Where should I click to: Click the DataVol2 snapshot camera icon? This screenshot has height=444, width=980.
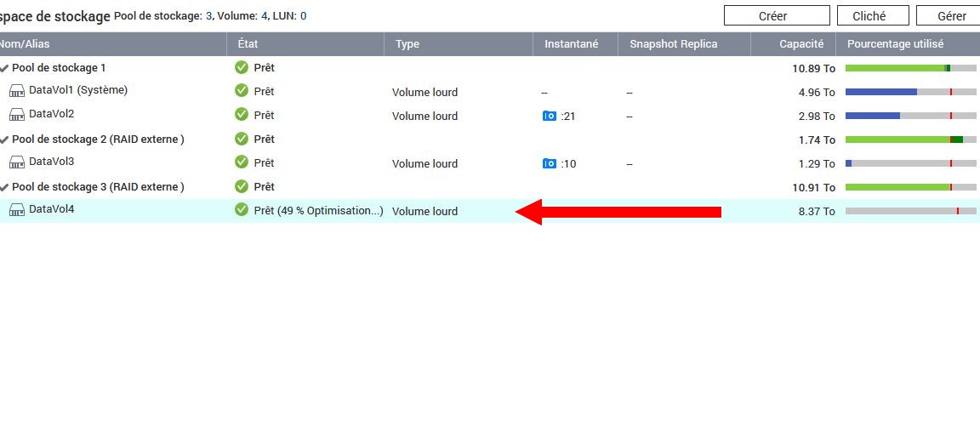pos(549,116)
